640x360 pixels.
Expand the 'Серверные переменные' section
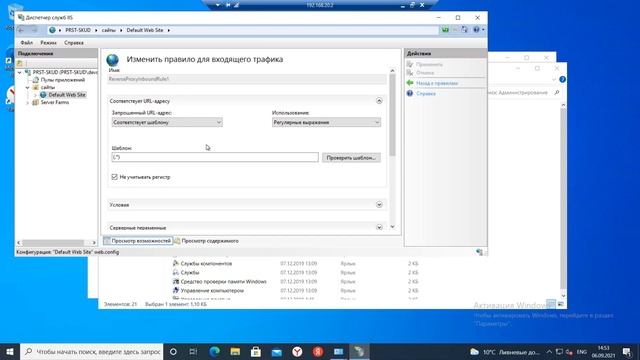(379, 227)
